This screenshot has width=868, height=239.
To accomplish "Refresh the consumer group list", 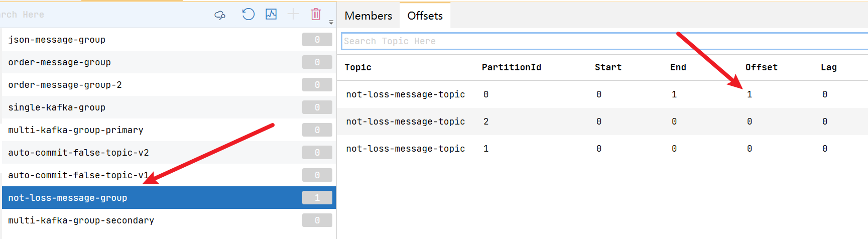I will [x=248, y=14].
